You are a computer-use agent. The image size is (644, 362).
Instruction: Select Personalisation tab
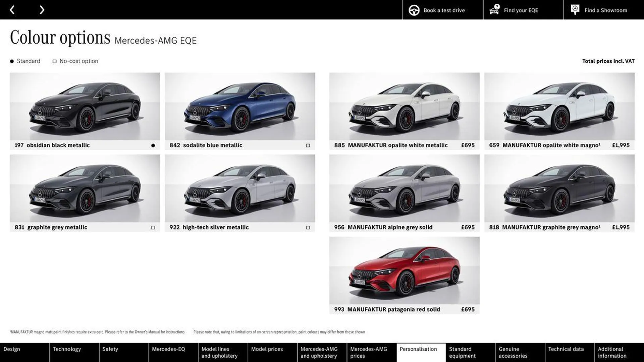pyautogui.click(x=421, y=352)
